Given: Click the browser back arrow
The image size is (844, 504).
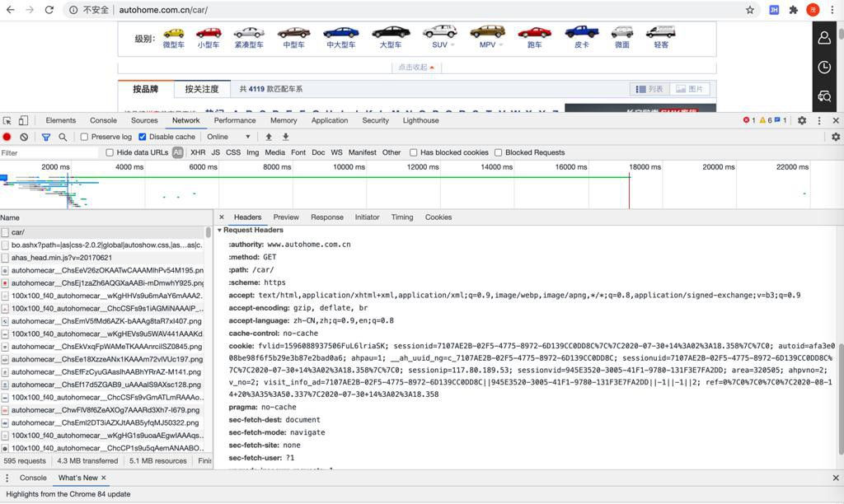Looking at the screenshot, I should click(x=10, y=10).
